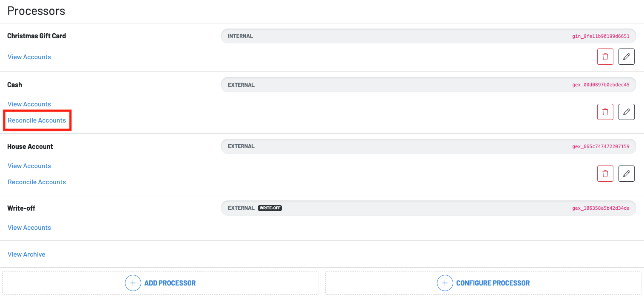The image size is (644, 297).
Task: Open Reconcile Accounts under House Account
Action: tap(37, 182)
